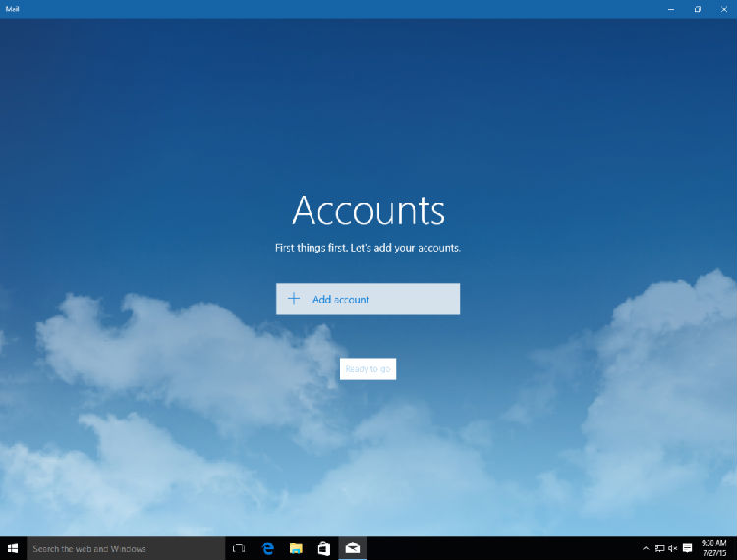The width and height of the screenshot is (737, 560).
Task: Open the network status tray icon
Action: tap(659, 548)
